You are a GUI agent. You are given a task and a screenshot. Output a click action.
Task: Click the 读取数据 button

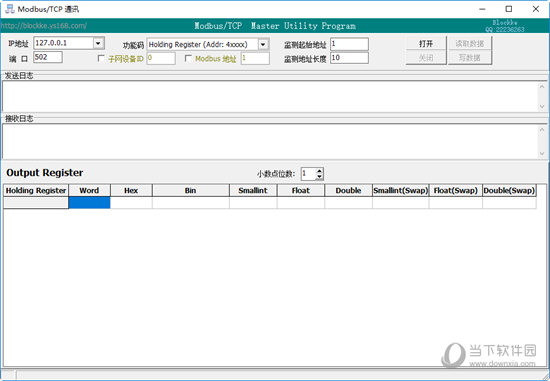coord(470,44)
